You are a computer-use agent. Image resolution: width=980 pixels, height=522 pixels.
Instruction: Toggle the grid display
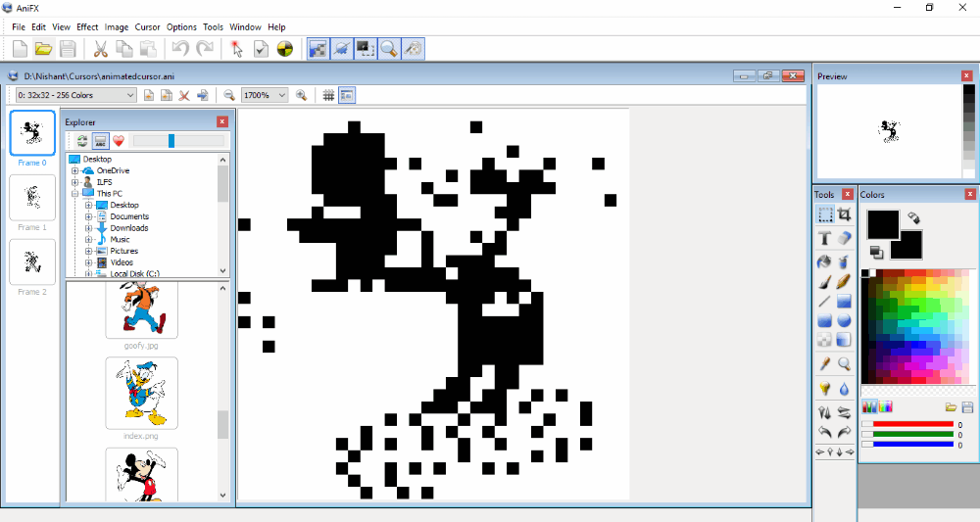[328, 95]
